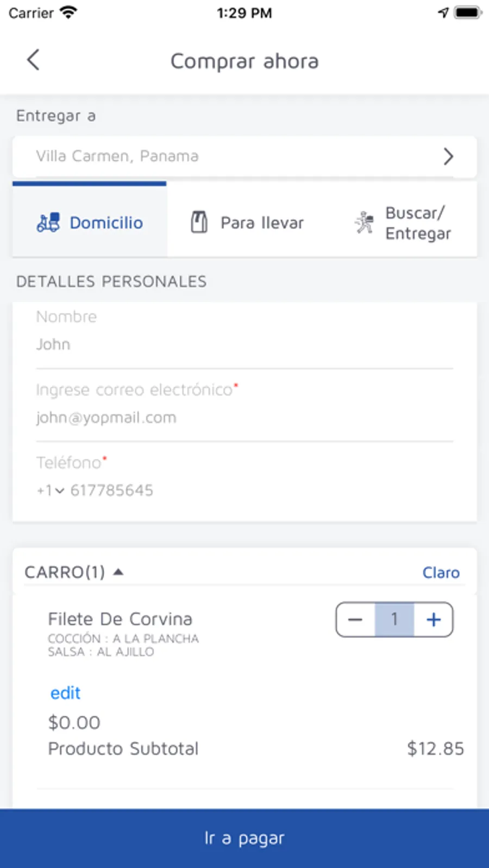Tap Ir a pagar button

pos(244,838)
